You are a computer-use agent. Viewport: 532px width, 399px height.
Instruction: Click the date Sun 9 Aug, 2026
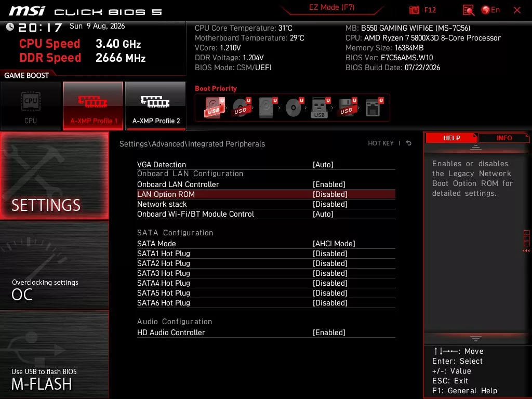point(97,26)
